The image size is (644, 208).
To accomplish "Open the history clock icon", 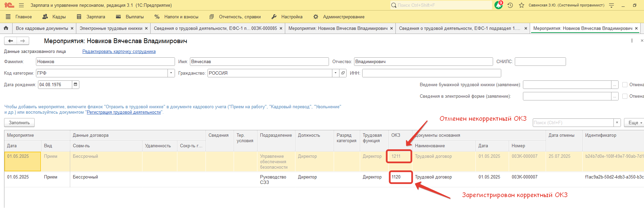I will pos(510,5).
